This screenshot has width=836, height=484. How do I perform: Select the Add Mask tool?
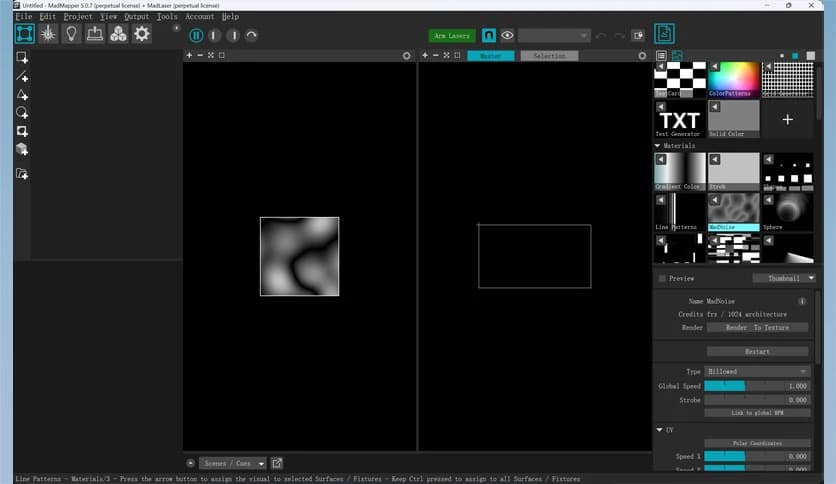point(22,131)
